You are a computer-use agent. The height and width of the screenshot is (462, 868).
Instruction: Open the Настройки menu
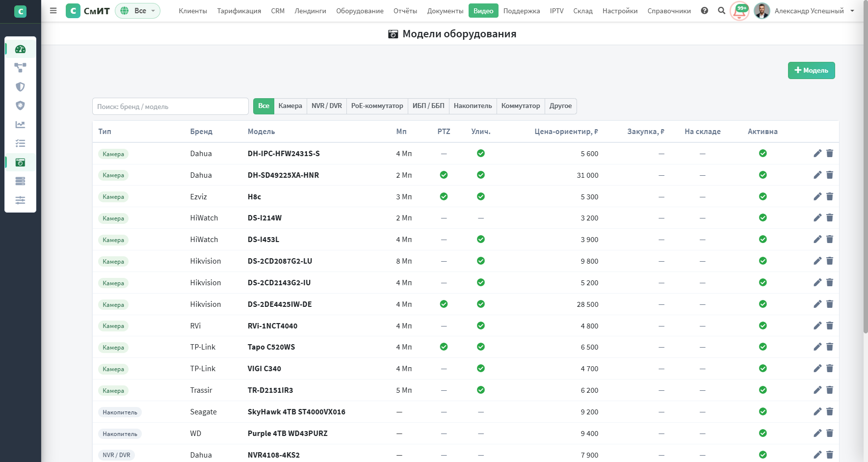pos(620,11)
